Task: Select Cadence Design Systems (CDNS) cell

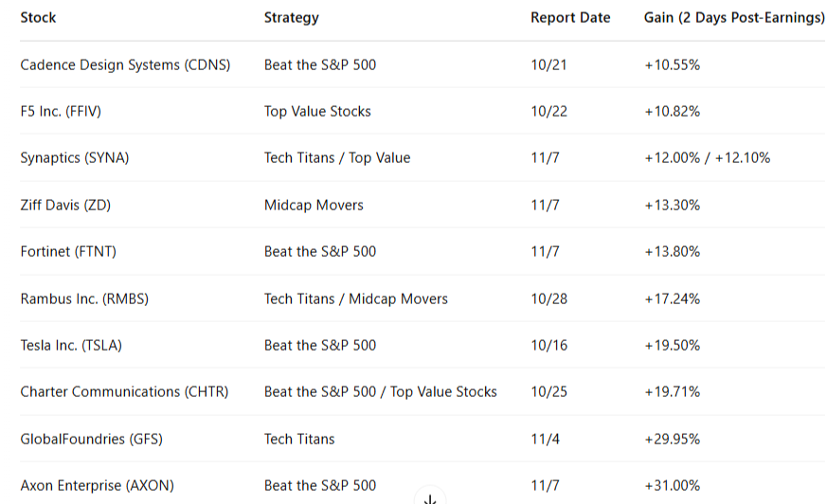Action: click(x=125, y=65)
